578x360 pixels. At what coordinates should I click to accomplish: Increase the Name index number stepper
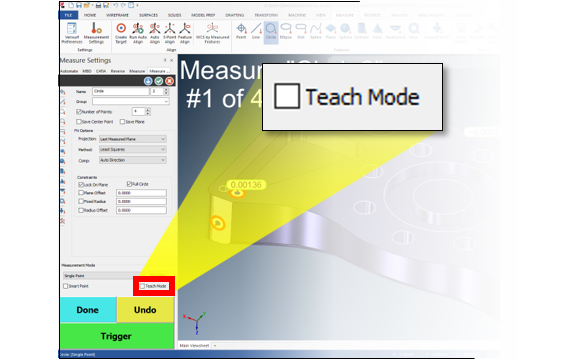[166, 90]
